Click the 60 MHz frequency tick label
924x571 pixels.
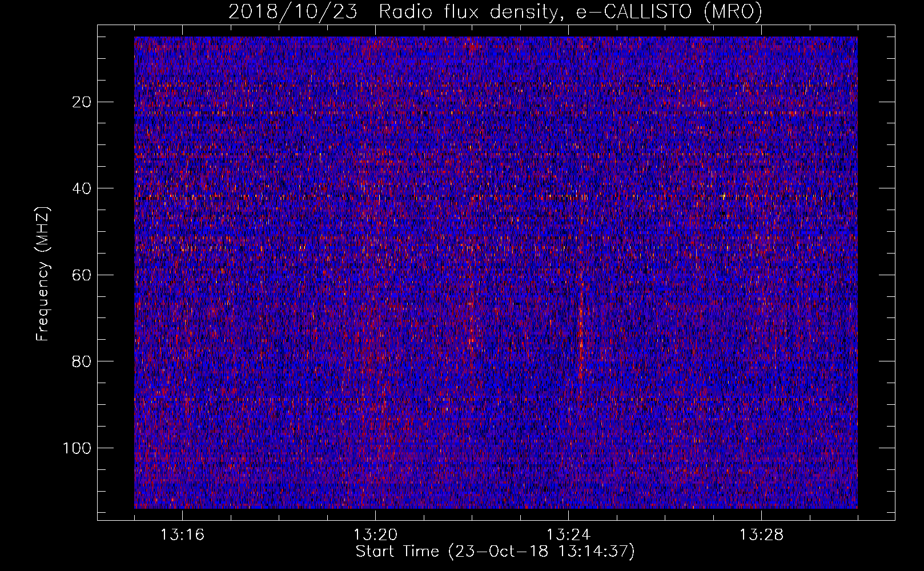tap(82, 275)
